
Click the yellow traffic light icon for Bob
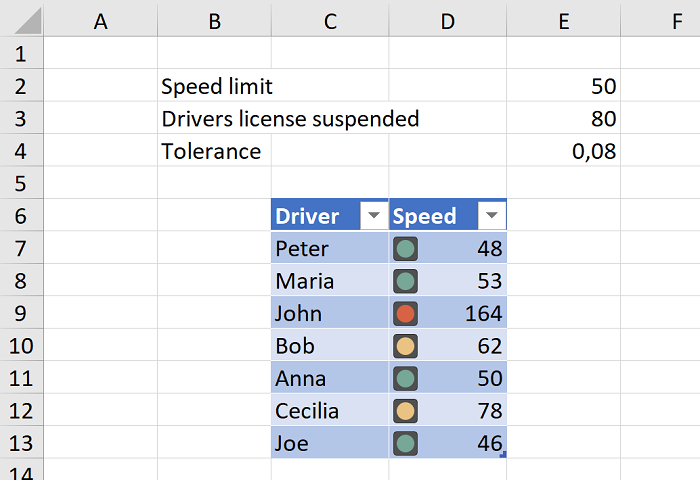pos(405,346)
